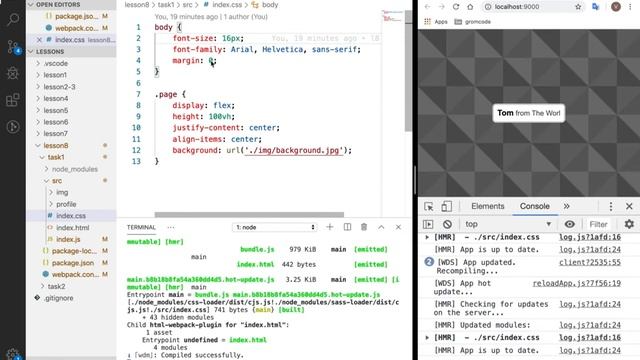Close the index.css open editor
640x360 pixels.
coord(39,40)
